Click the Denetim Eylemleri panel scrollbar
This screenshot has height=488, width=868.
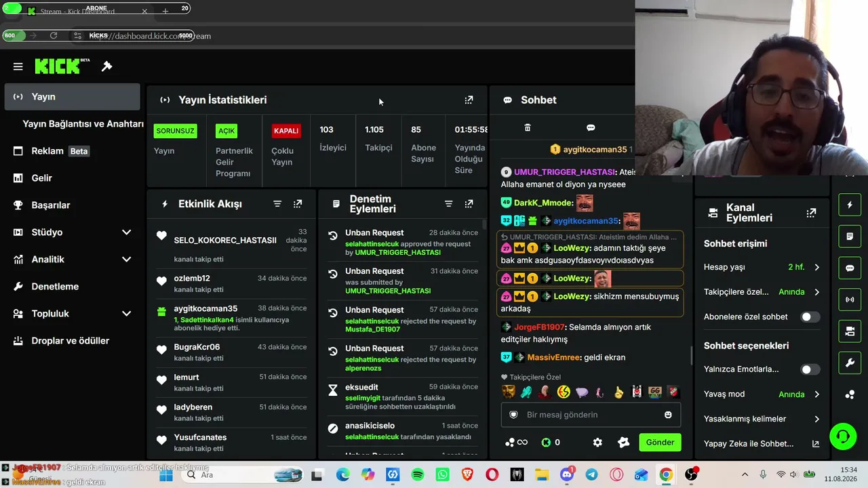pyautogui.click(x=484, y=224)
